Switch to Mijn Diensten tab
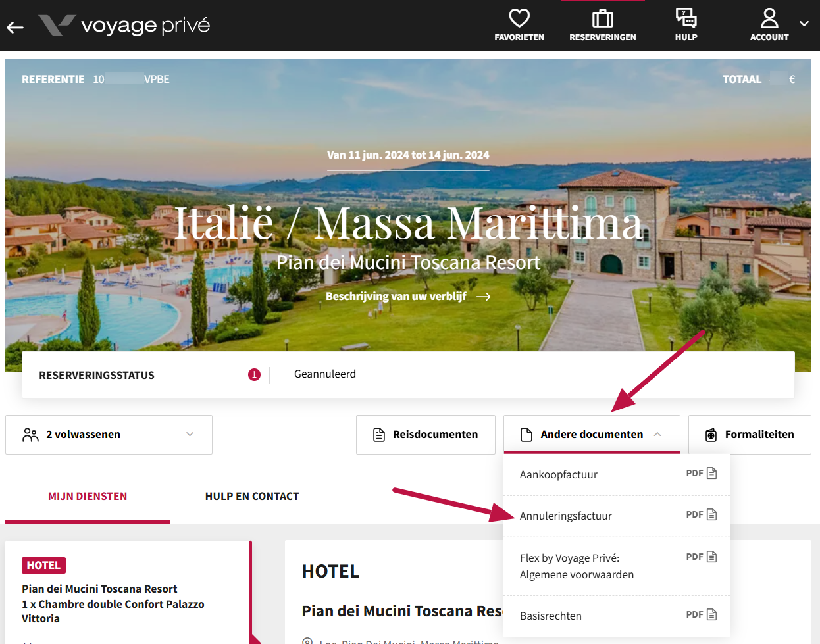820x644 pixels. click(x=88, y=497)
